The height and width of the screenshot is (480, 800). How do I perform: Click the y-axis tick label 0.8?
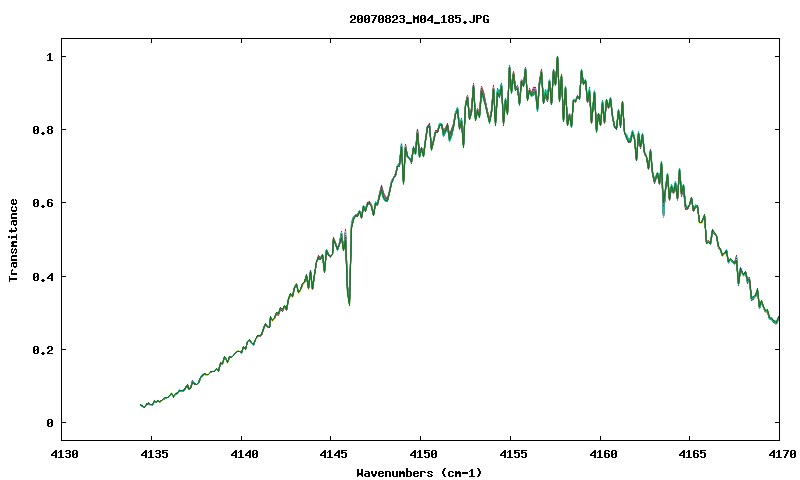pos(42,130)
